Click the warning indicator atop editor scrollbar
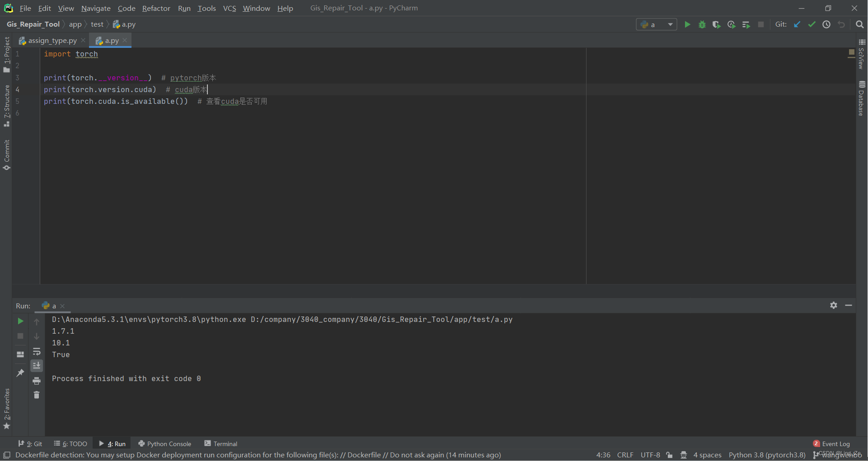Image resolution: width=868 pixels, height=461 pixels. [851, 52]
